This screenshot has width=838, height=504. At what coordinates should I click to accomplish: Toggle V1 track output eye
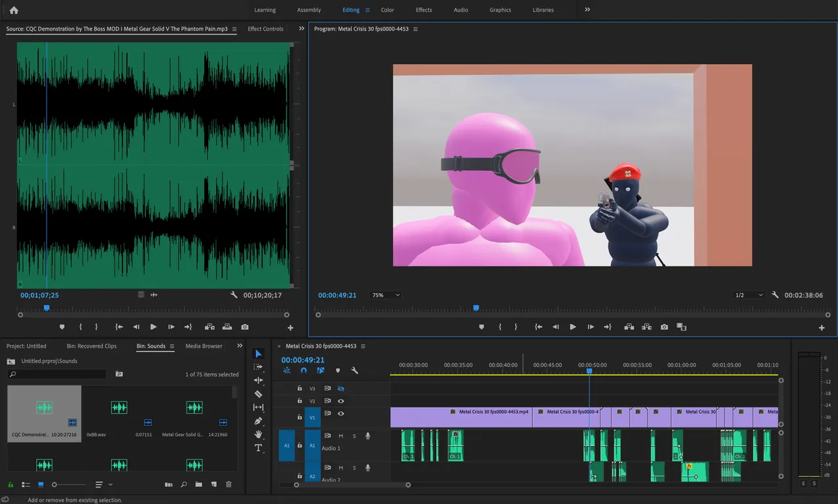[x=340, y=414]
